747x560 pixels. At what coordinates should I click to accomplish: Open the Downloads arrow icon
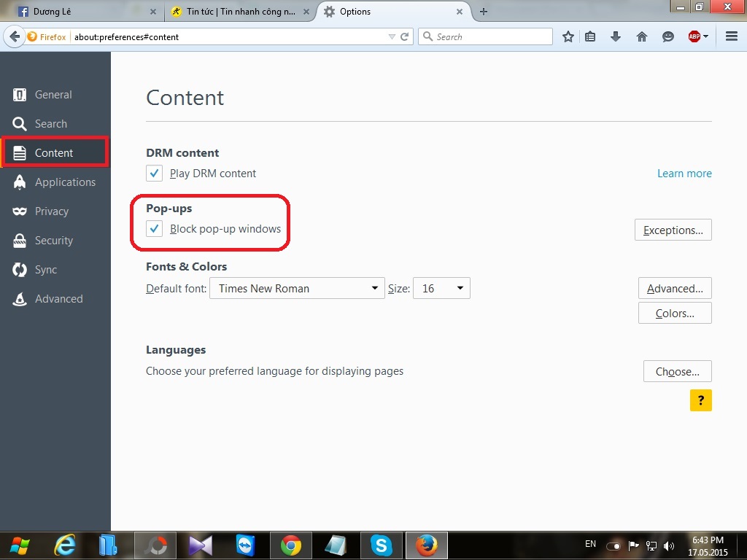click(616, 36)
